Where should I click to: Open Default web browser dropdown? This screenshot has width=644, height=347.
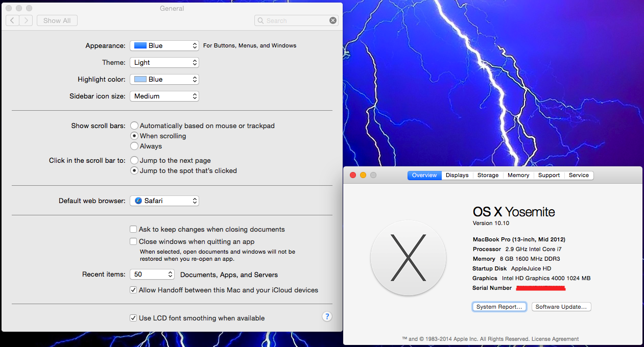coord(164,201)
